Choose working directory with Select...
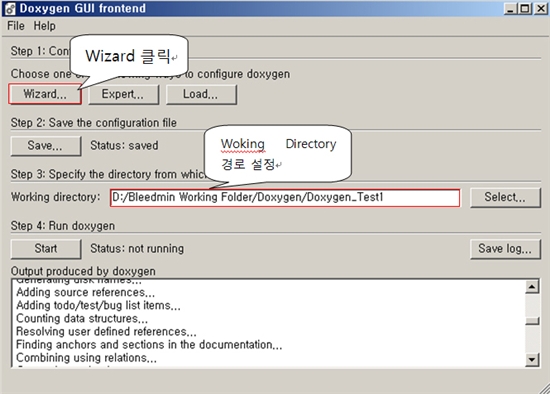The width and height of the screenshot is (550, 394). tap(505, 197)
